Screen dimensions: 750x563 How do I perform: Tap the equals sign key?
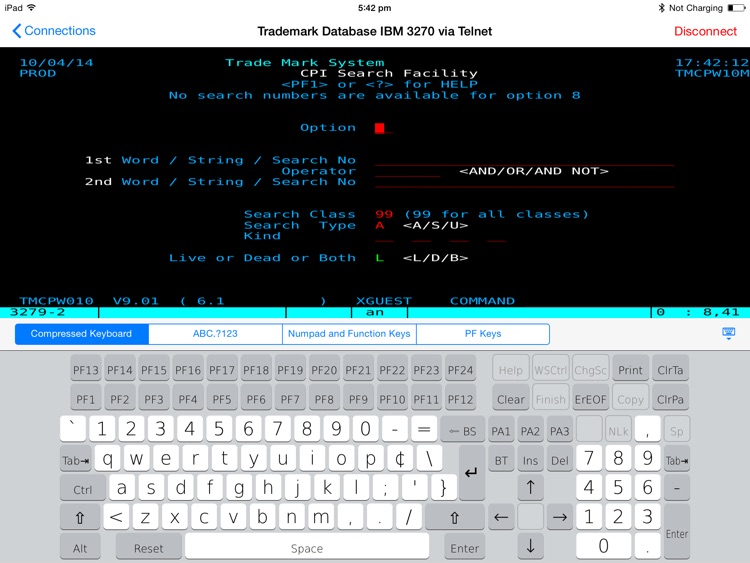[x=424, y=429]
